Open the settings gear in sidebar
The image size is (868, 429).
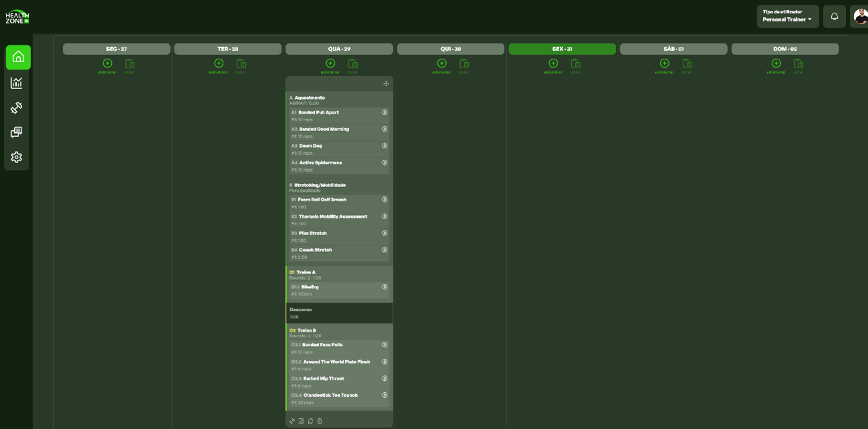[x=17, y=157]
